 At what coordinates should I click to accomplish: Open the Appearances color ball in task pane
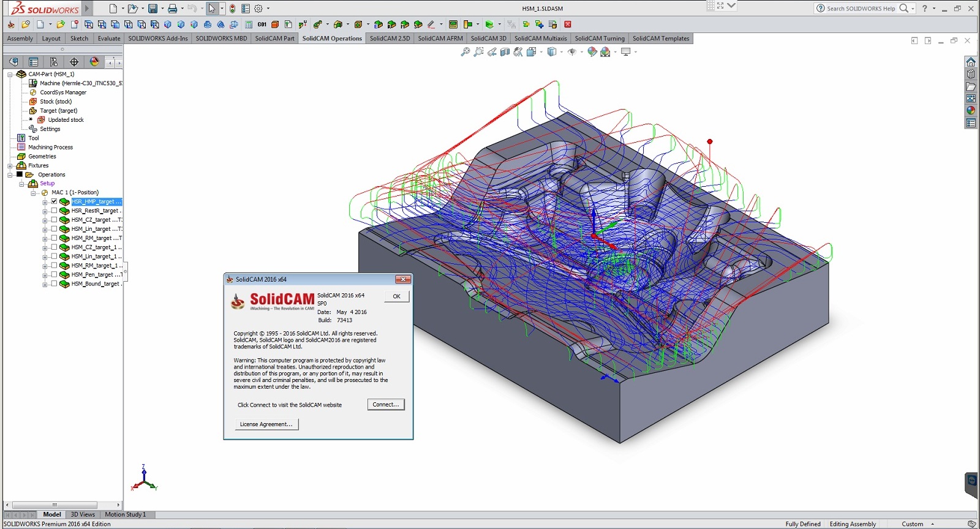(x=971, y=111)
